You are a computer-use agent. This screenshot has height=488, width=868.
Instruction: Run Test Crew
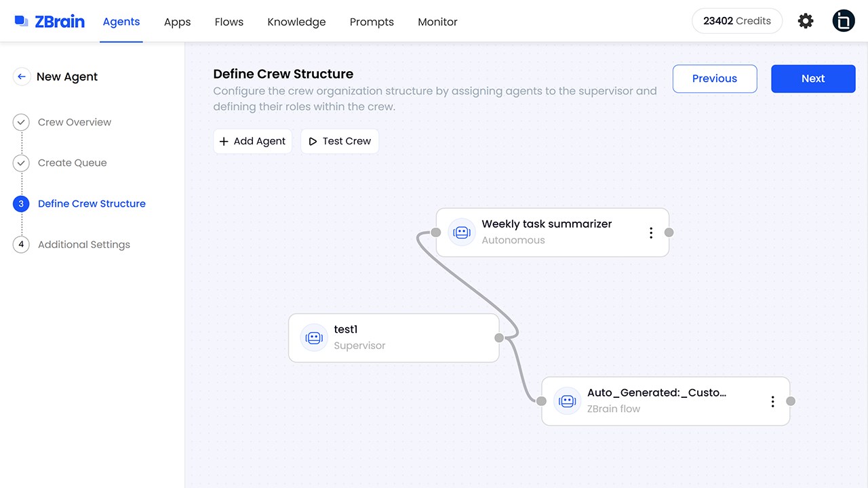[340, 141]
